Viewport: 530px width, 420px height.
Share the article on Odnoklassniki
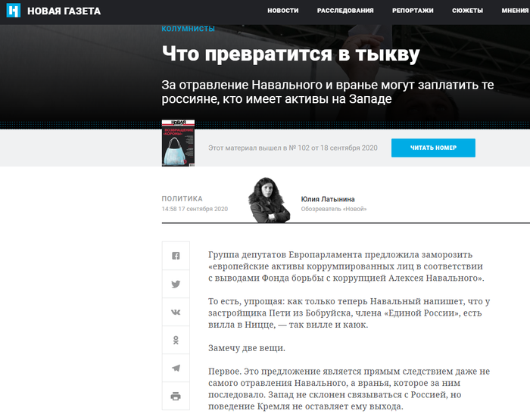coord(176,340)
